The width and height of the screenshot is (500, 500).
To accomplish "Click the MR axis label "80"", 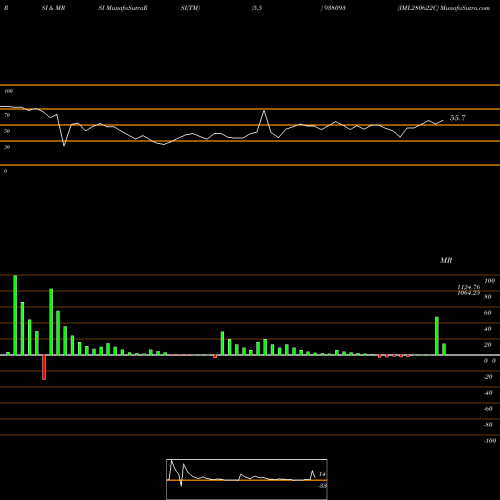I will (x=488, y=297).
